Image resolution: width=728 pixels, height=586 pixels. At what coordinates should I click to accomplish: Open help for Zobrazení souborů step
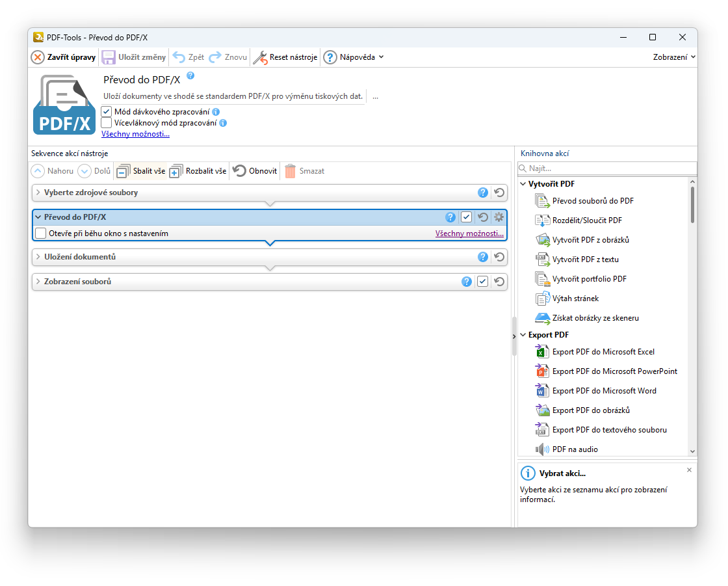467,282
